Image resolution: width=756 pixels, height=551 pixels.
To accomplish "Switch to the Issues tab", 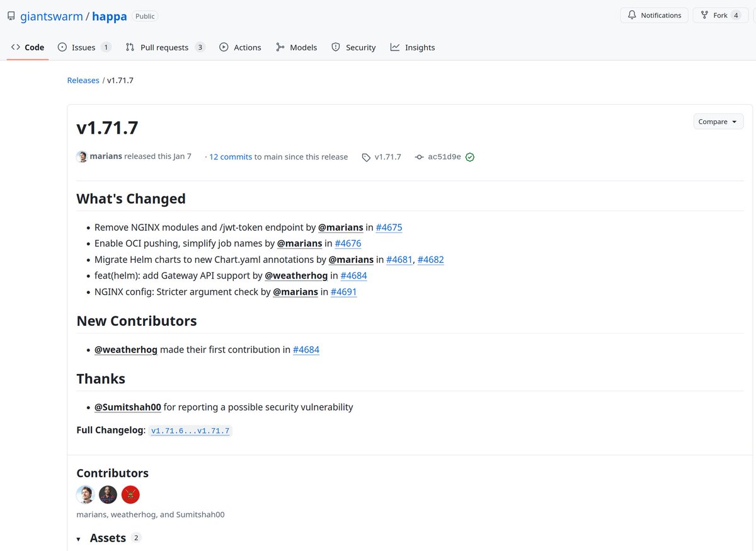I will [84, 47].
